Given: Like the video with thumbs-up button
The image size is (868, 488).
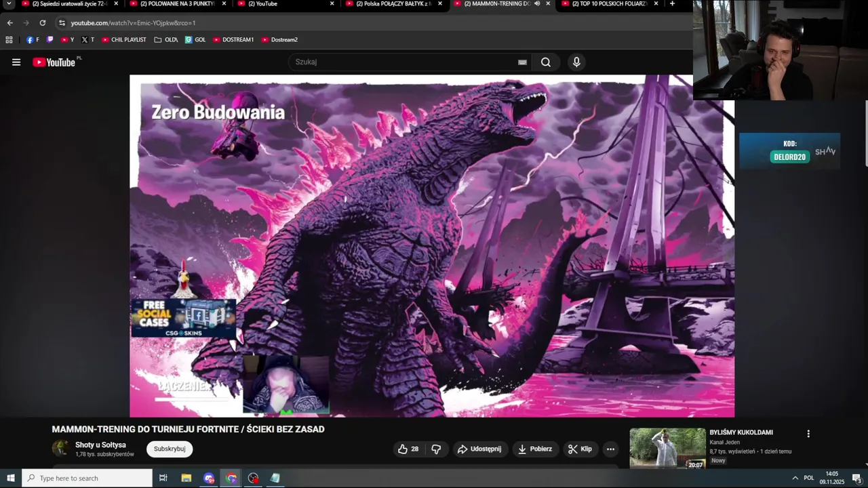Looking at the screenshot, I should (408, 449).
